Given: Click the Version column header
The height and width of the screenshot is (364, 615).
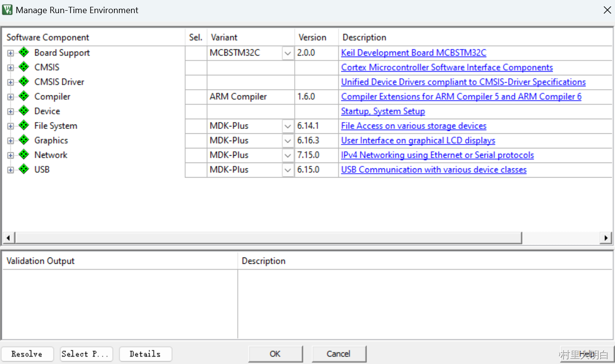Looking at the screenshot, I should click(317, 37).
